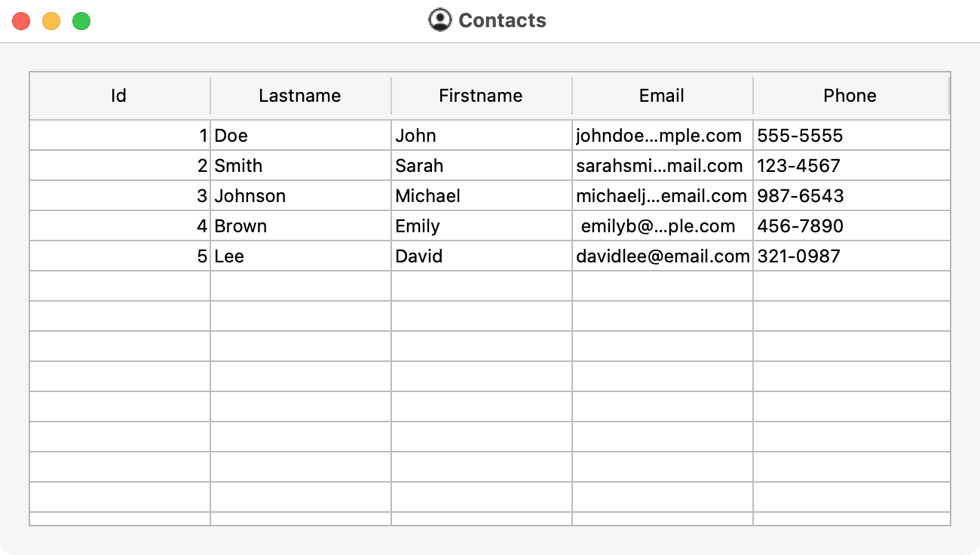
Task: Select the Id cell with value 3
Action: click(119, 196)
